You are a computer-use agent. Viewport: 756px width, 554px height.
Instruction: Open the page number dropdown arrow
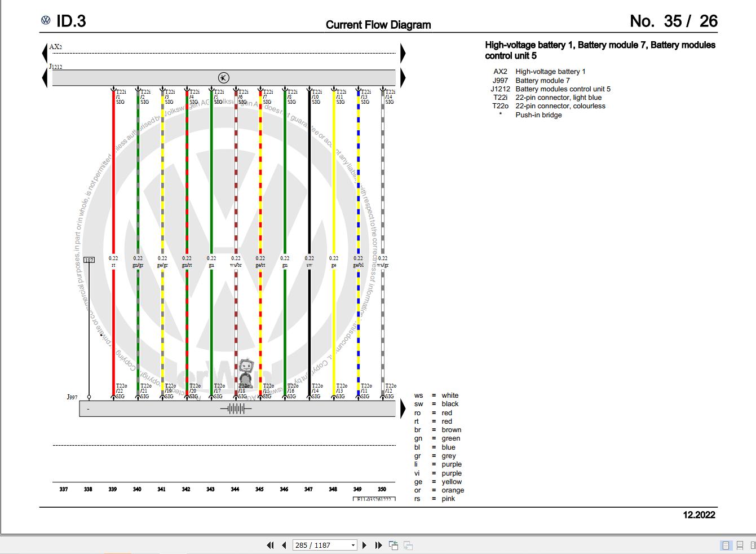point(353,545)
